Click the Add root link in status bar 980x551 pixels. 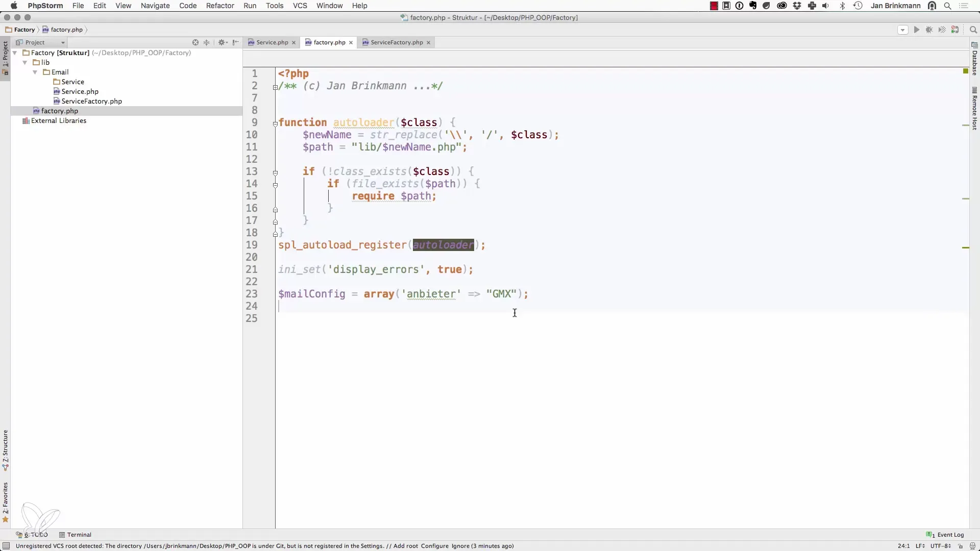(x=405, y=546)
